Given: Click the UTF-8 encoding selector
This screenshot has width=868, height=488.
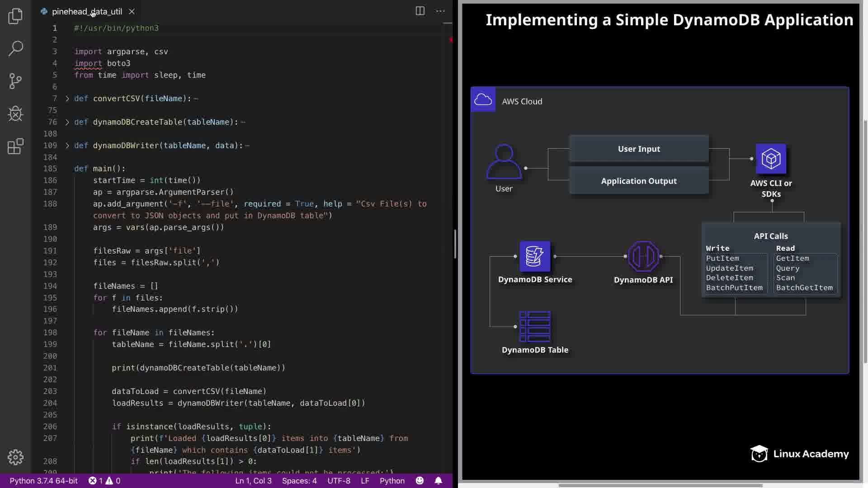Looking at the screenshot, I should tap(339, 481).
